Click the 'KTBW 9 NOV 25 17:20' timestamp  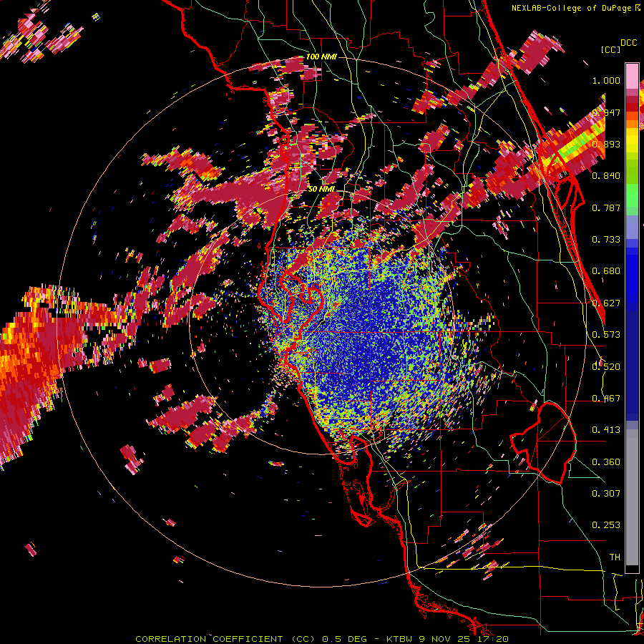pos(448,639)
